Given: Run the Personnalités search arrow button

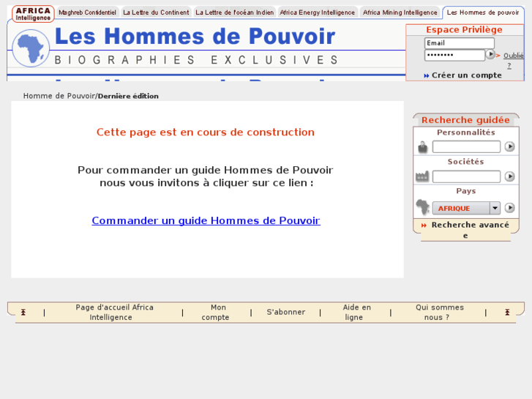Looking at the screenshot, I should pyautogui.click(x=509, y=146).
